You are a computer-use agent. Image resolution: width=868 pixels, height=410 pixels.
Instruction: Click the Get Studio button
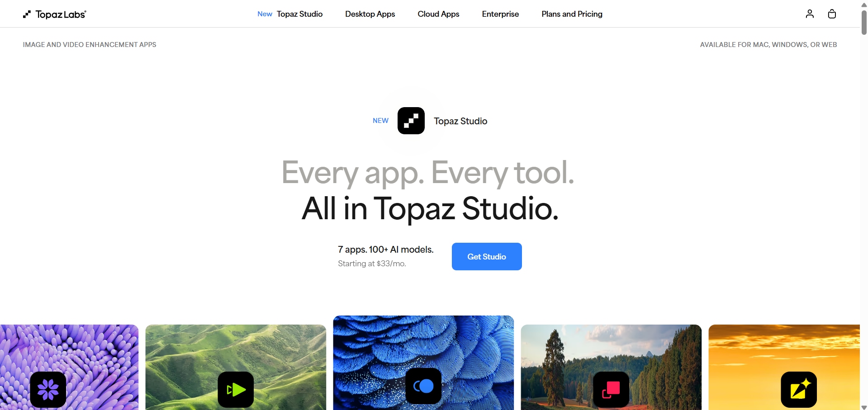pyautogui.click(x=487, y=256)
